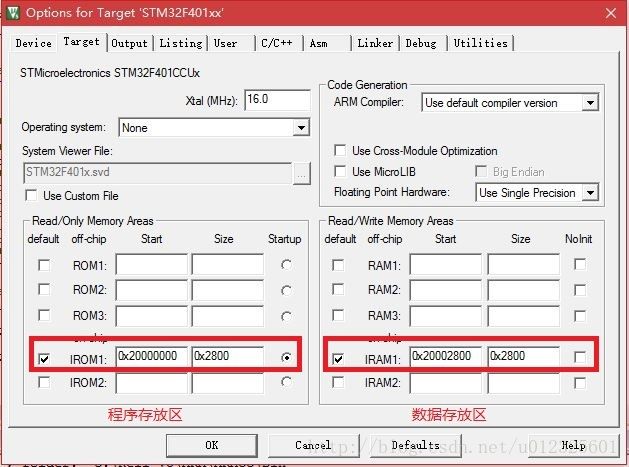This screenshot has height=467, width=629.
Task: Close the Options for Target dialog
Action: [x=611, y=13]
